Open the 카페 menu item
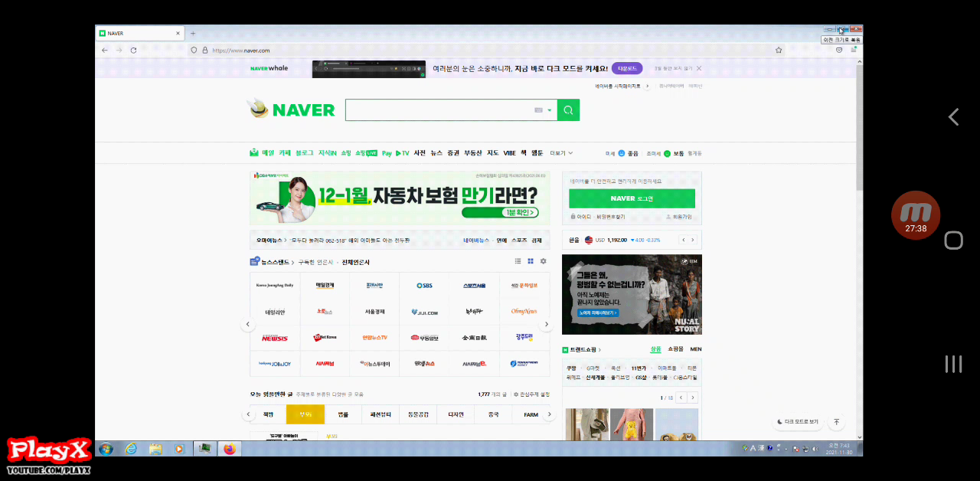The height and width of the screenshot is (481, 980). click(x=285, y=153)
